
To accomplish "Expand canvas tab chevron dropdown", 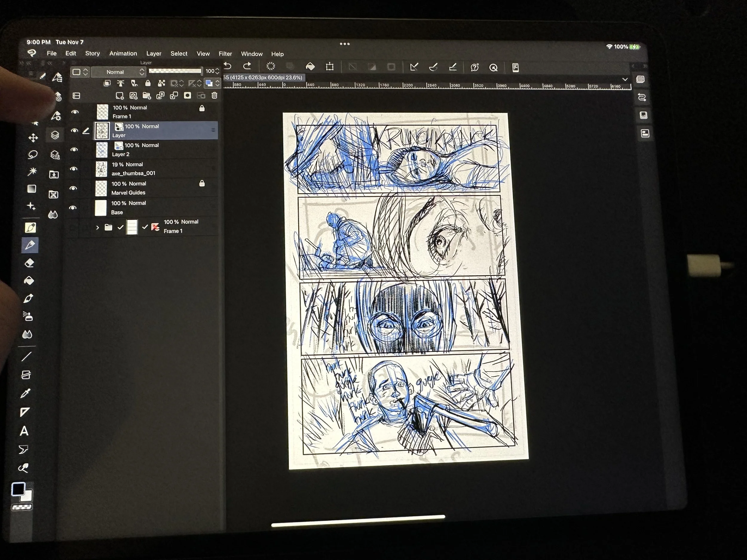I will pos(625,79).
